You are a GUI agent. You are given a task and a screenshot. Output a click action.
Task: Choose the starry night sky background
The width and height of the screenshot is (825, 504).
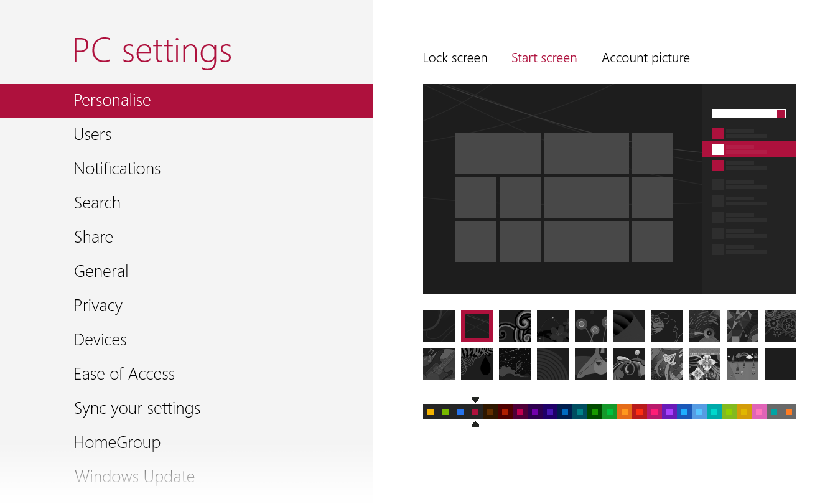[x=515, y=363]
